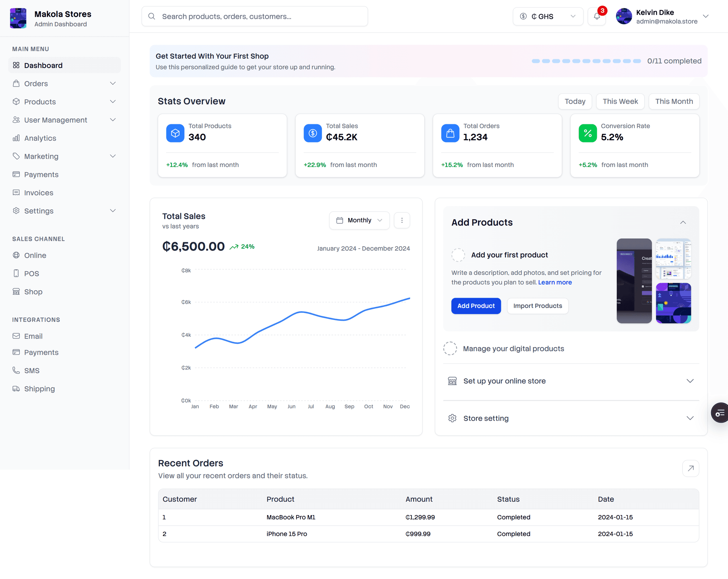The height and width of the screenshot is (579, 728).
Task: Open Recent Orders external arrow icon
Action: point(691,468)
